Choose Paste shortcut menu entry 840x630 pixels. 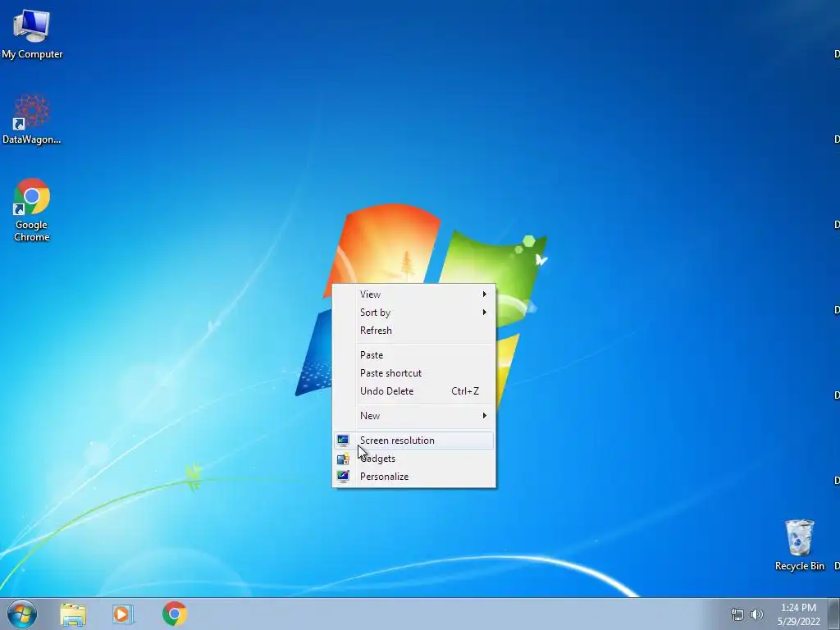coord(413,373)
